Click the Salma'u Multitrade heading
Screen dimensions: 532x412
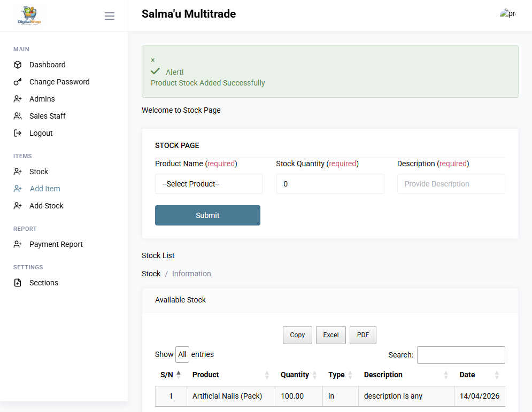pos(189,14)
